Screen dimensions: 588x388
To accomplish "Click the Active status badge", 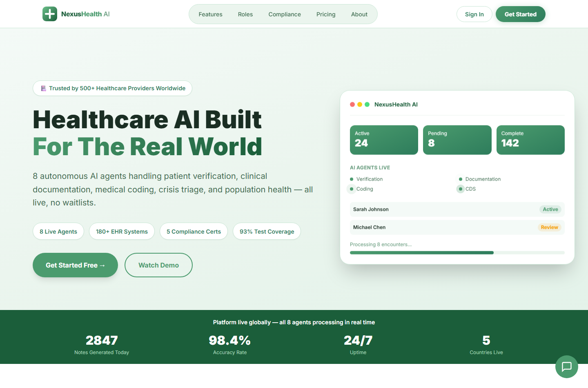I will pyautogui.click(x=550, y=210).
